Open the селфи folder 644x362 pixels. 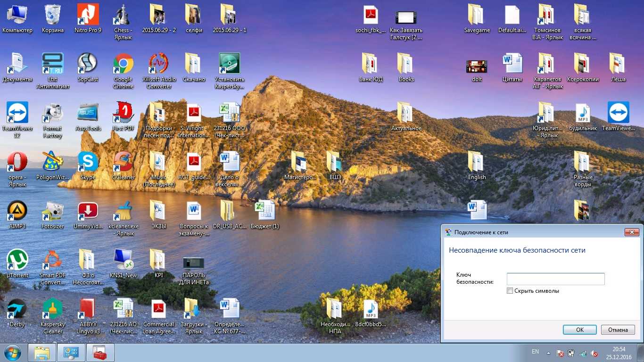194,19
